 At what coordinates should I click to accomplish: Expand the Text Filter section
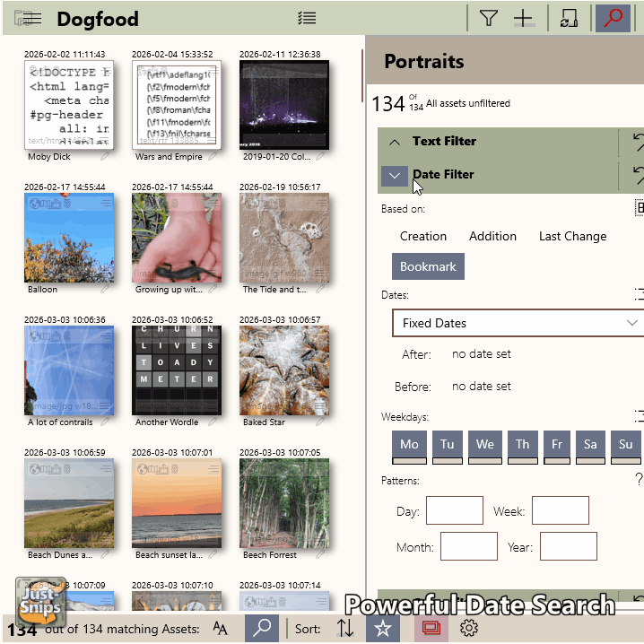click(x=395, y=142)
